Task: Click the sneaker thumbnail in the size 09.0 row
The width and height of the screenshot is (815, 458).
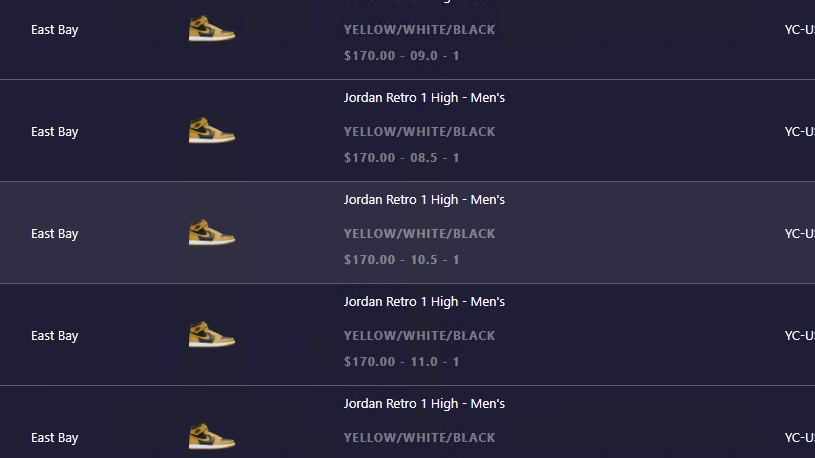Action: [212, 29]
